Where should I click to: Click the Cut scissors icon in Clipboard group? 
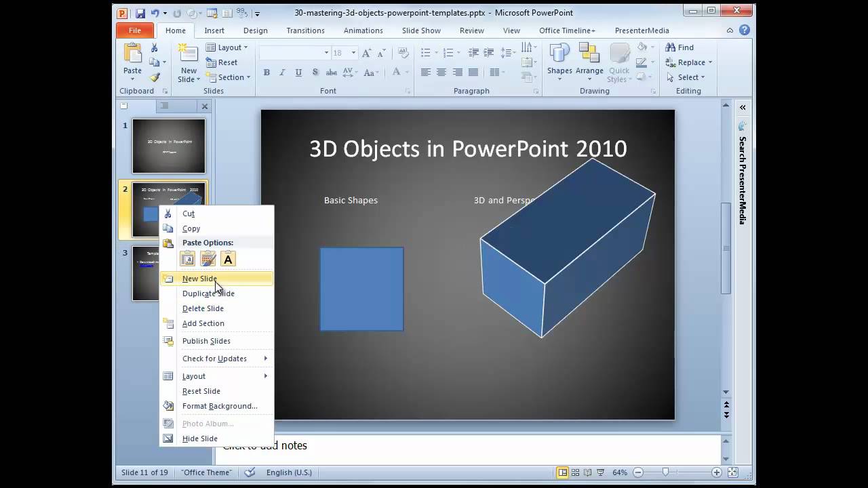(x=155, y=47)
